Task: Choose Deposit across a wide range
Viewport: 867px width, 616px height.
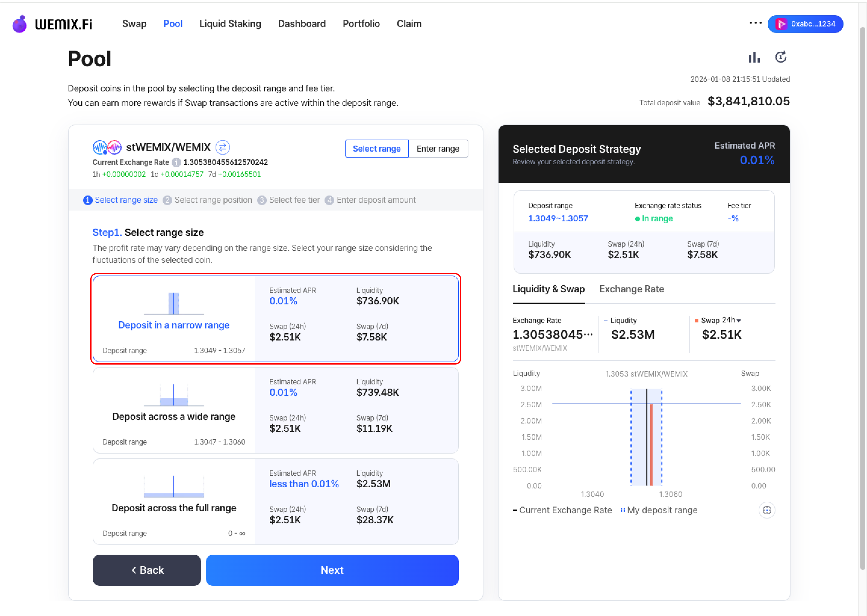Action: pyautogui.click(x=275, y=410)
